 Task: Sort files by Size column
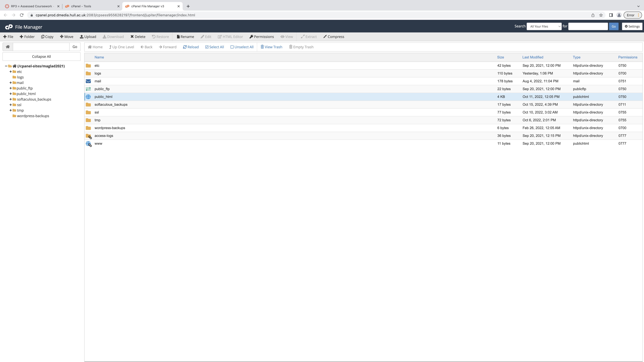click(500, 57)
